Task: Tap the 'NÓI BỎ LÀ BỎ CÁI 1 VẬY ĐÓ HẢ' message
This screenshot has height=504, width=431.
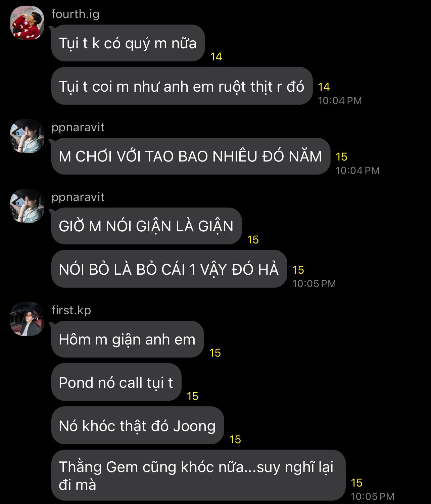Action: pyautogui.click(x=169, y=269)
